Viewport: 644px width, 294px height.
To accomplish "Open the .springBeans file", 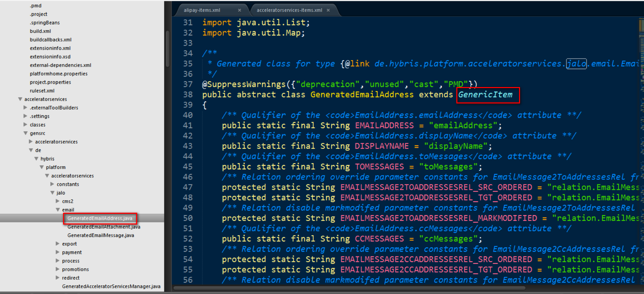I will tap(45, 23).
